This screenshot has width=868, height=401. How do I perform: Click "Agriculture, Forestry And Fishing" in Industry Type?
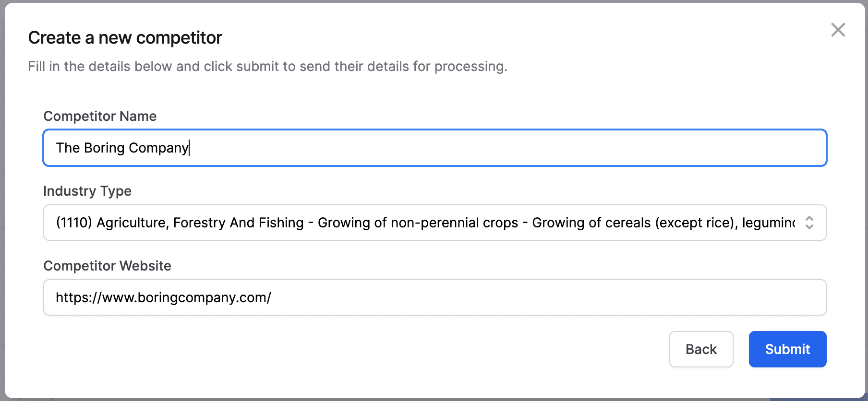click(x=200, y=223)
